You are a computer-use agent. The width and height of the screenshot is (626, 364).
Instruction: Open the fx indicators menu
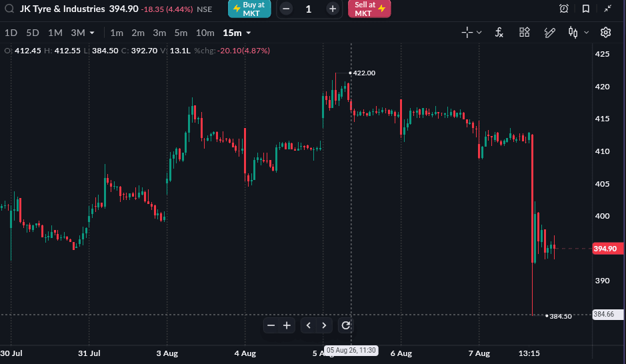(x=499, y=32)
